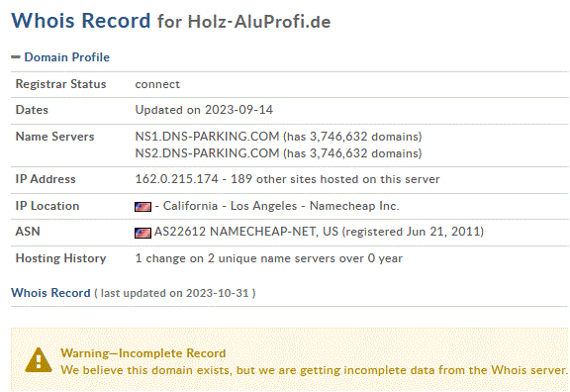Open the Whois Record heading link
The width and height of the screenshot is (570, 392).
click(50, 293)
